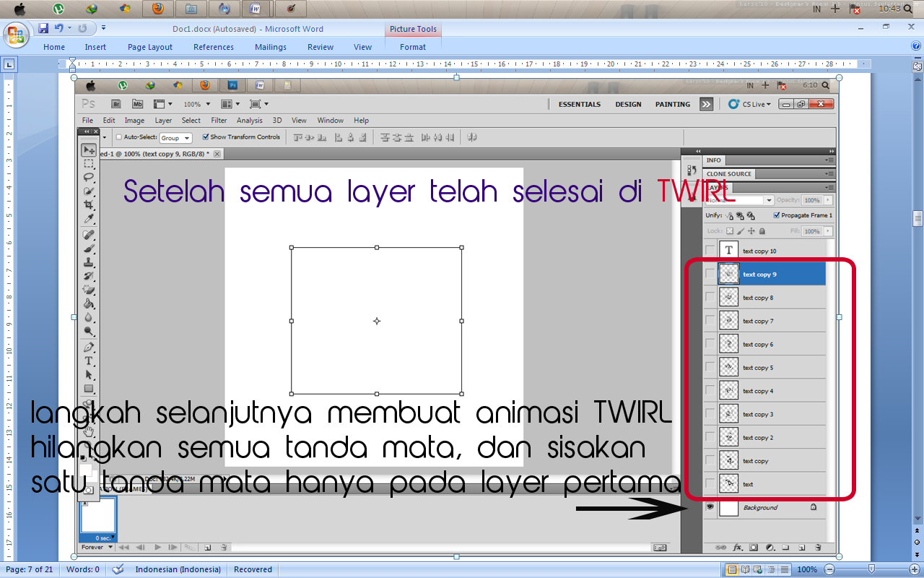Toggle the Auto-Select checkbox

click(x=118, y=137)
